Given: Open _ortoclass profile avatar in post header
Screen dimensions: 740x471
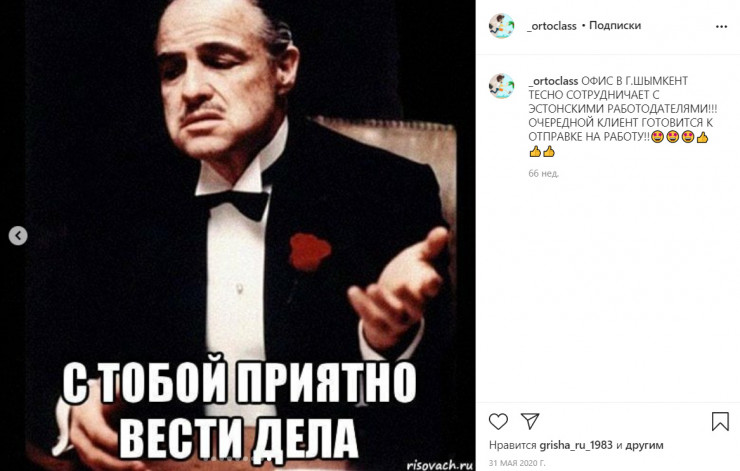Looking at the screenshot, I should [x=501, y=26].
